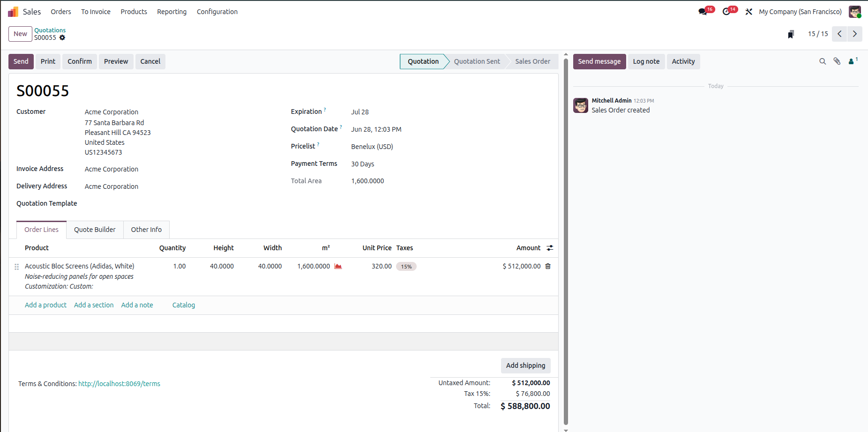Open the optional columns adjuster icon near Amount
The width and height of the screenshot is (868, 432).
tap(550, 248)
